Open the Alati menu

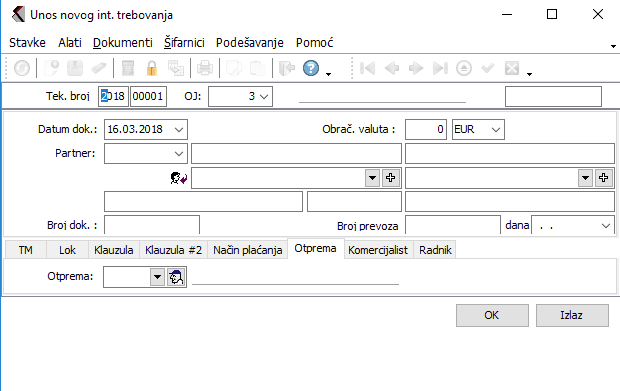coord(70,43)
